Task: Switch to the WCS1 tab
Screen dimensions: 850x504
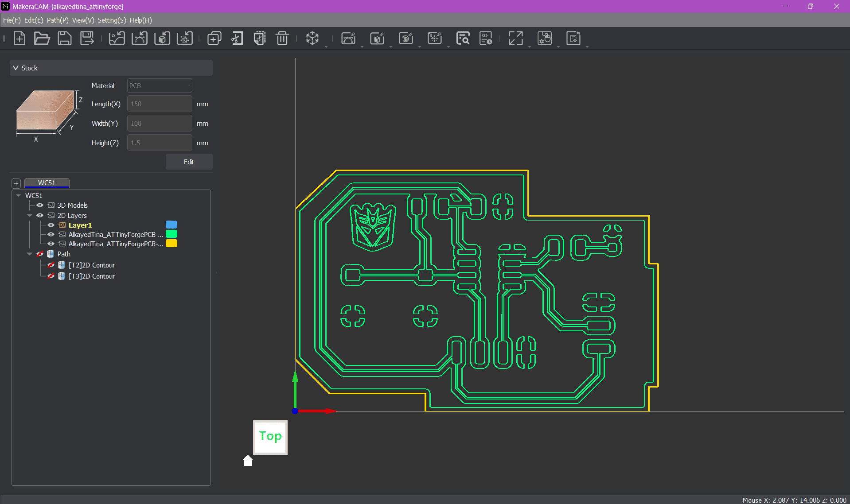Action: pos(47,183)
